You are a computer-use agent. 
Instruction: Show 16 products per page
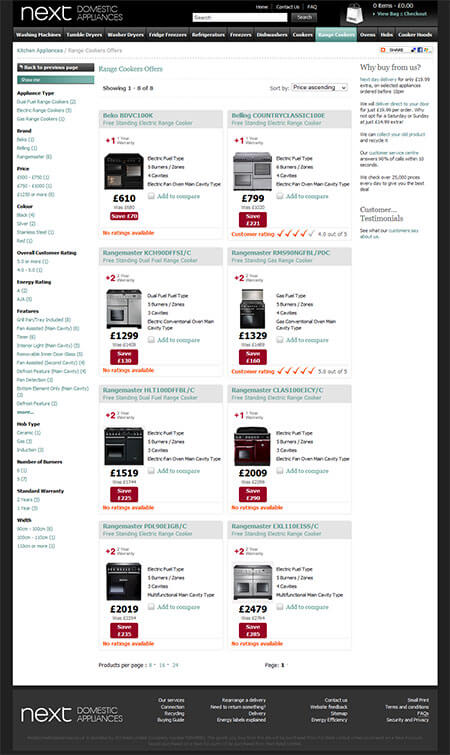coord(162,665)
